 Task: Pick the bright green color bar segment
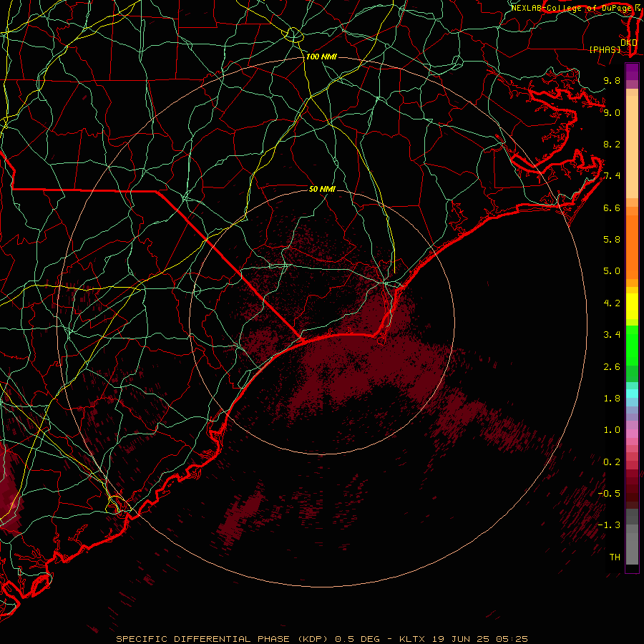(x=632, y=348)
